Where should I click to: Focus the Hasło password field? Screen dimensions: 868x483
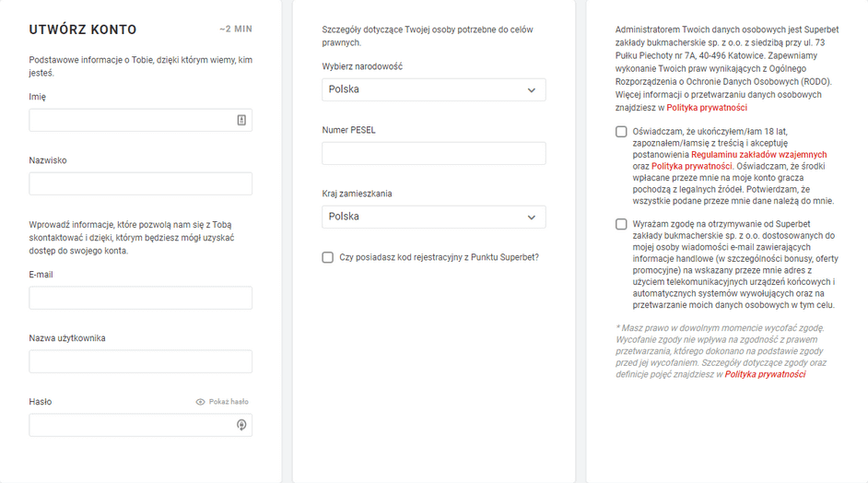pos(131,425)
